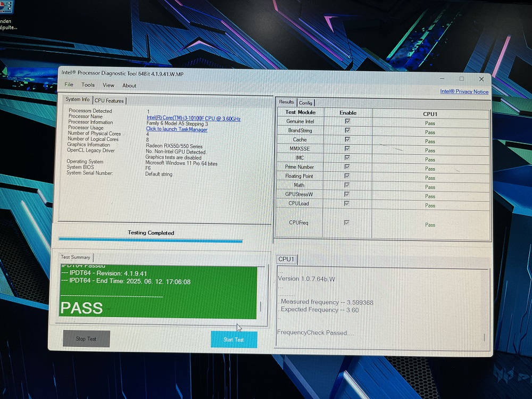Select the Results tab

coord(286,102)
